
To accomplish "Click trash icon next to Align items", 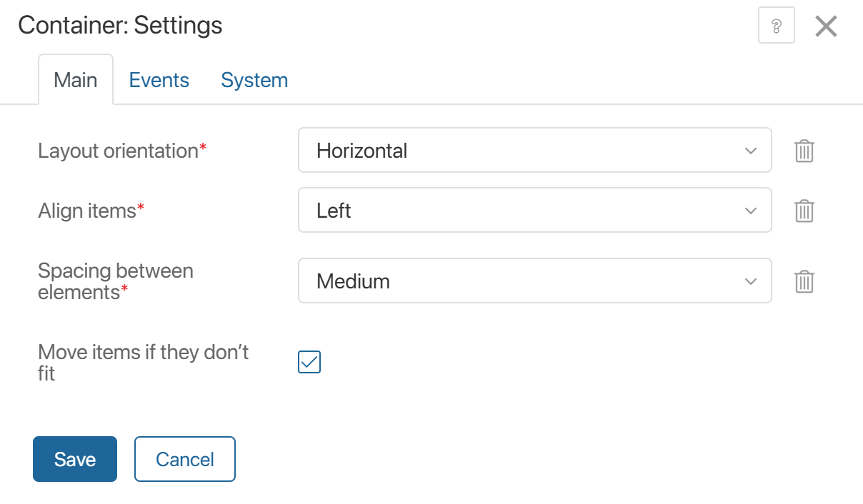I will pos(804,211).
